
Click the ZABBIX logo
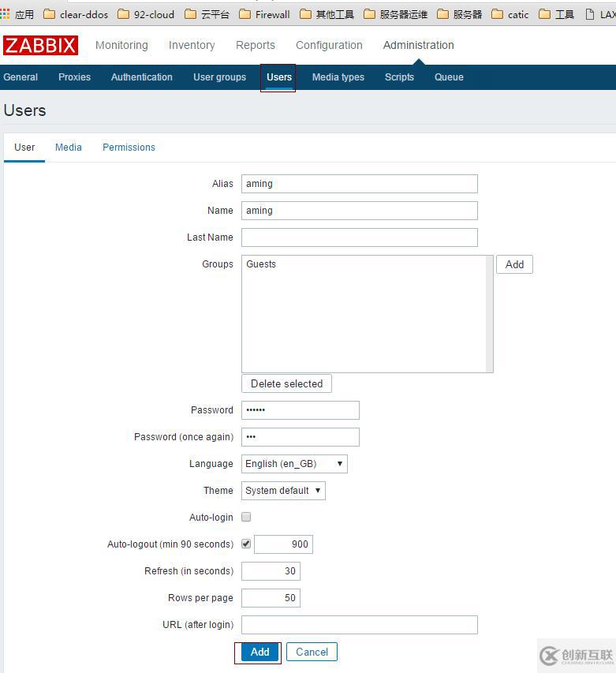pyautogui.click(x=40, y=45)
